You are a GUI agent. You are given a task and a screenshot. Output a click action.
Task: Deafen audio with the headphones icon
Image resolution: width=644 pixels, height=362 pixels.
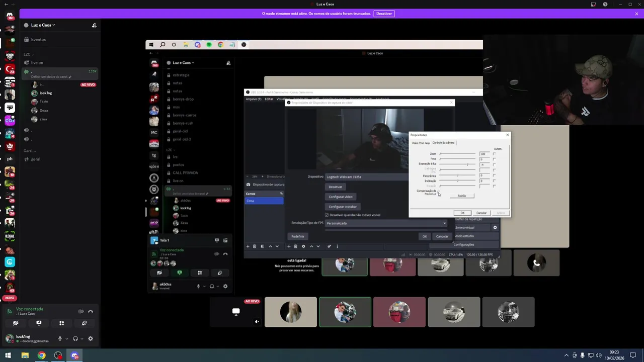75,338
